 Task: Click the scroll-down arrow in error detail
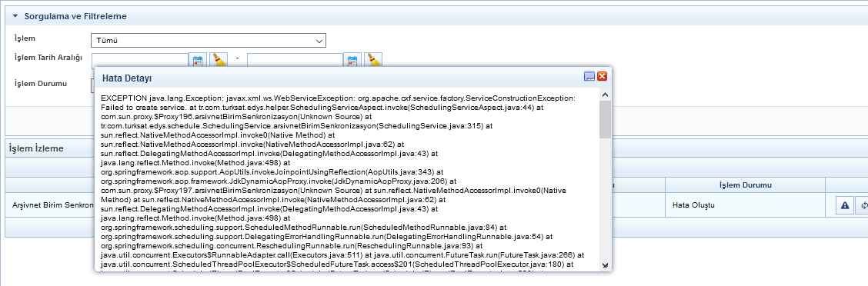click(605, 264)
